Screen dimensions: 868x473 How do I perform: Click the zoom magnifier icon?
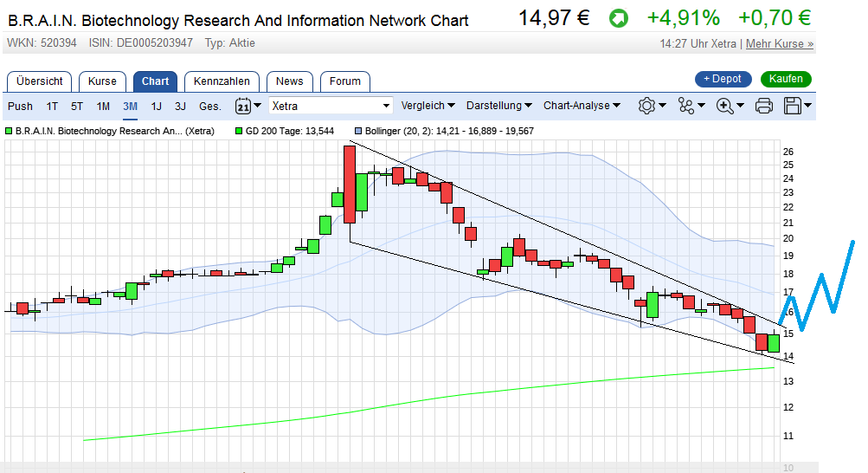730,106
